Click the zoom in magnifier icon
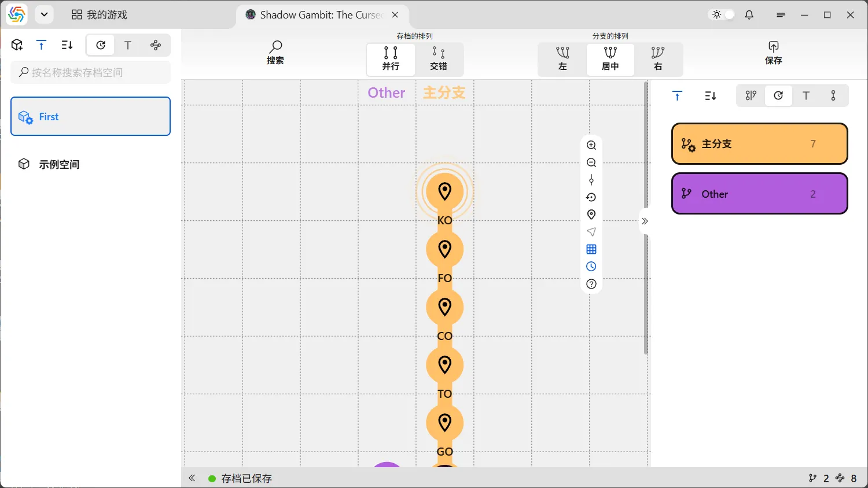Image resolution: width=868 pixels, height=488 pixels. click(x=591, y=145)
